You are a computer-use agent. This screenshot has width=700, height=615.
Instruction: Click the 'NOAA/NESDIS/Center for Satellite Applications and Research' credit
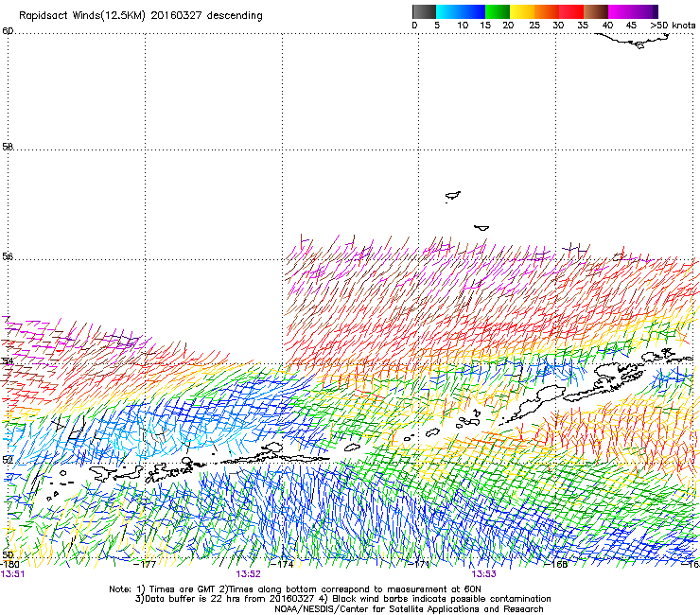click(409, 609)
